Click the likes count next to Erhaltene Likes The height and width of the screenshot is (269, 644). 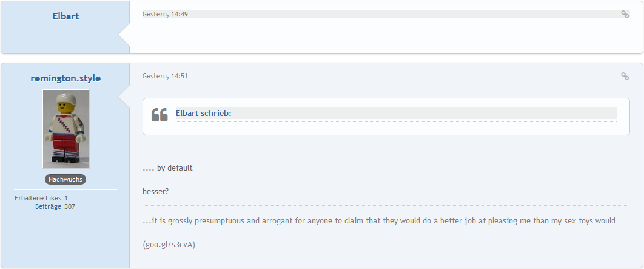click(66, 198)
